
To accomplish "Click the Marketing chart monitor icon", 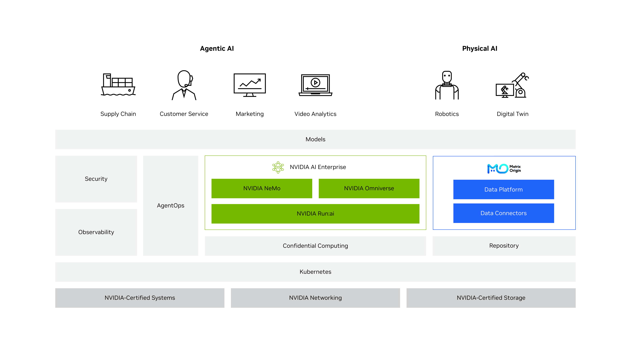I will tap(250, 85).
